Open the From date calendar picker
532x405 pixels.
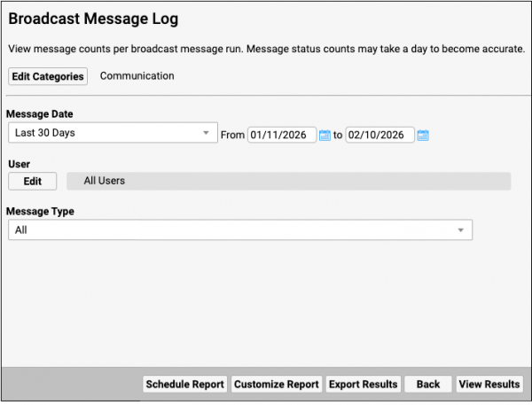(x=325, y=135)
